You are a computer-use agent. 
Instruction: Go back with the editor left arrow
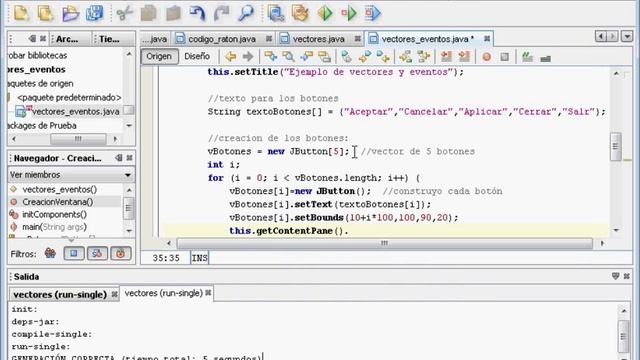pyautogui.click(x=231, y=56)
